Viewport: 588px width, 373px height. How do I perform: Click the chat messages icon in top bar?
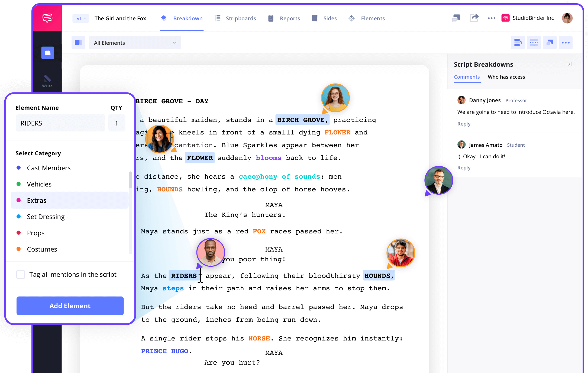click(456, 18)
